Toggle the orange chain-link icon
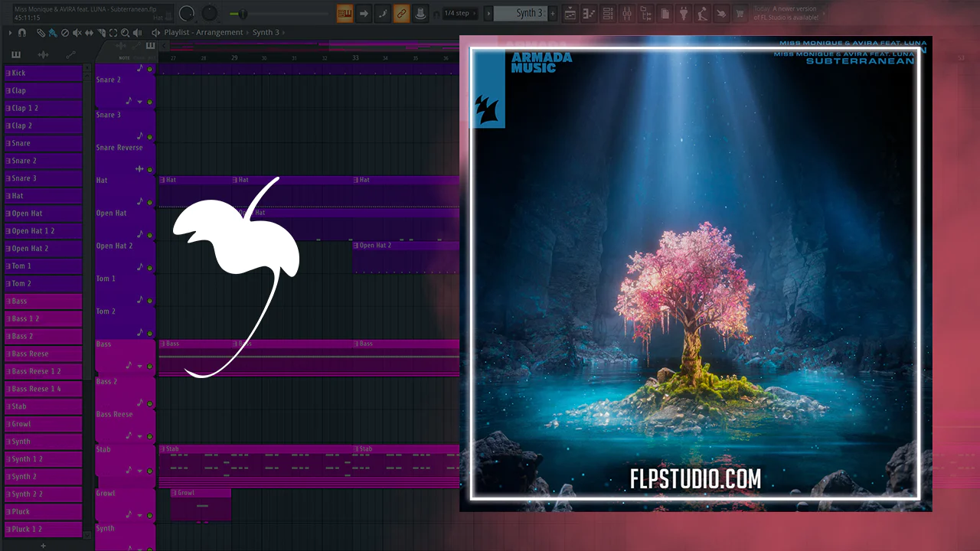 tap(401, 13)
